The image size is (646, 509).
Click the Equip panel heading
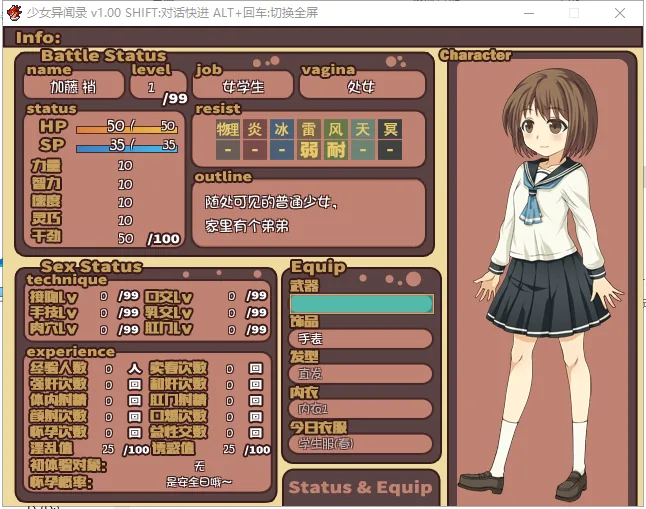point(318,267)
